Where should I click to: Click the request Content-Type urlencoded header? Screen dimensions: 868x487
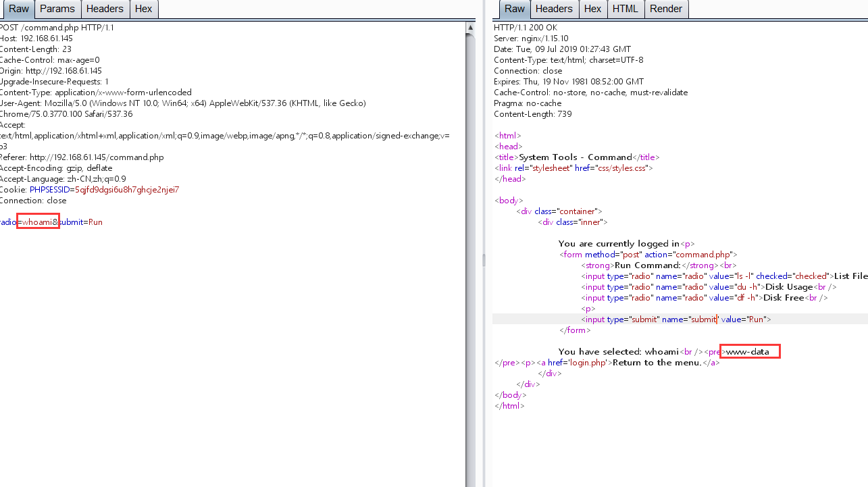[96, 93]
